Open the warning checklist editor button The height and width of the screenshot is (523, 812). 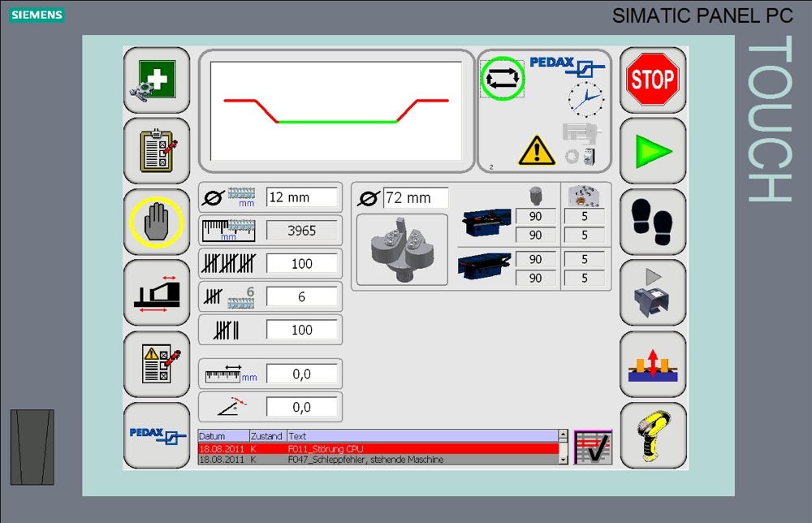click(157, 365)
